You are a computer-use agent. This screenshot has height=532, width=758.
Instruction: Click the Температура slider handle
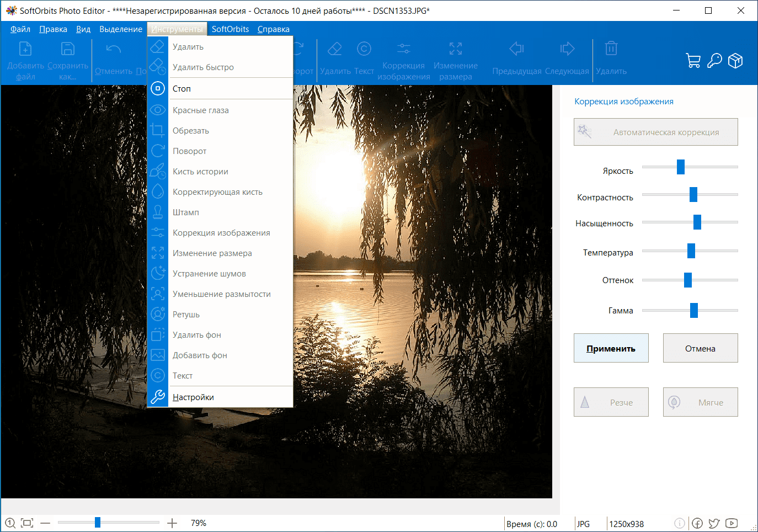click(691, 251)
